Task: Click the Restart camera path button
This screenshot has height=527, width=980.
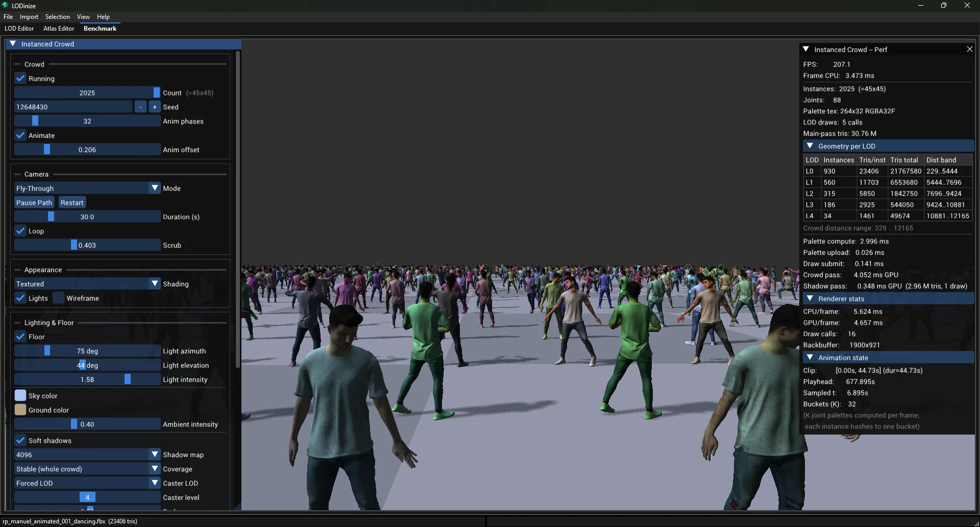Action: tap(72, 203)
